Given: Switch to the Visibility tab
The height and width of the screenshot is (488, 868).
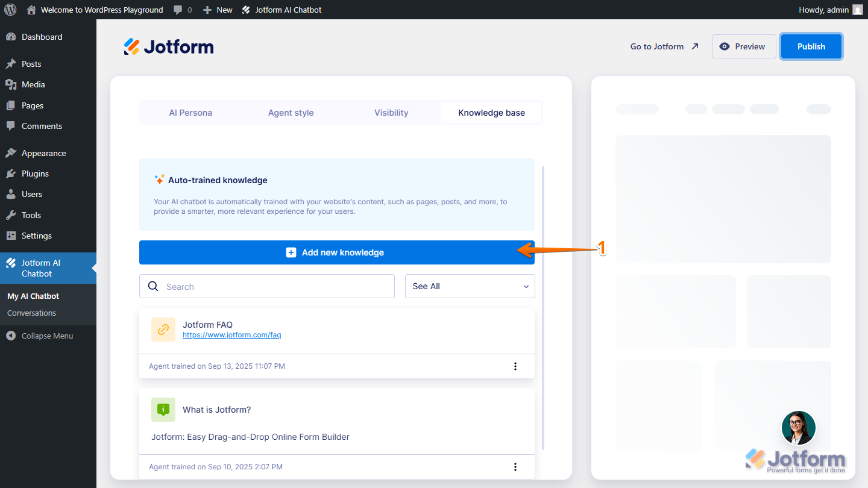Looking at the screenshot, I should tap(391, 113).
